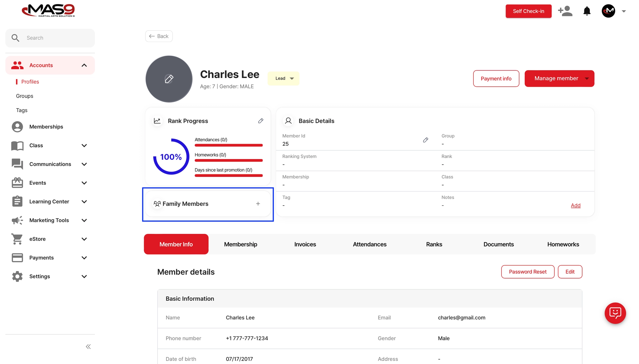Edit Member Id with the pencil icon
The height and width of the screenshot is (364, 639).
426,140
